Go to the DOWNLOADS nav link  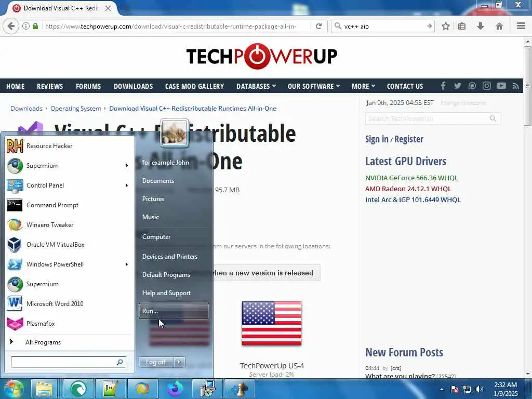(x=134, y=86)
